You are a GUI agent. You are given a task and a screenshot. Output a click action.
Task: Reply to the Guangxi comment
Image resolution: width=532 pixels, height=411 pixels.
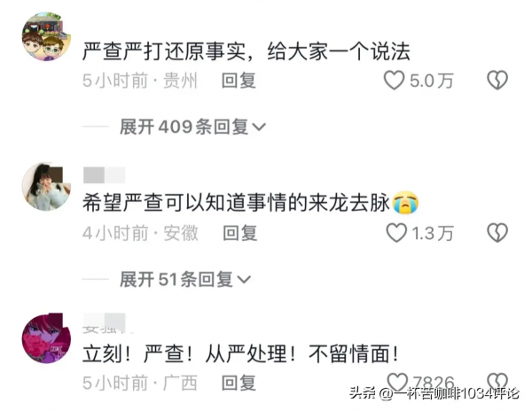[x=239, y=384]
